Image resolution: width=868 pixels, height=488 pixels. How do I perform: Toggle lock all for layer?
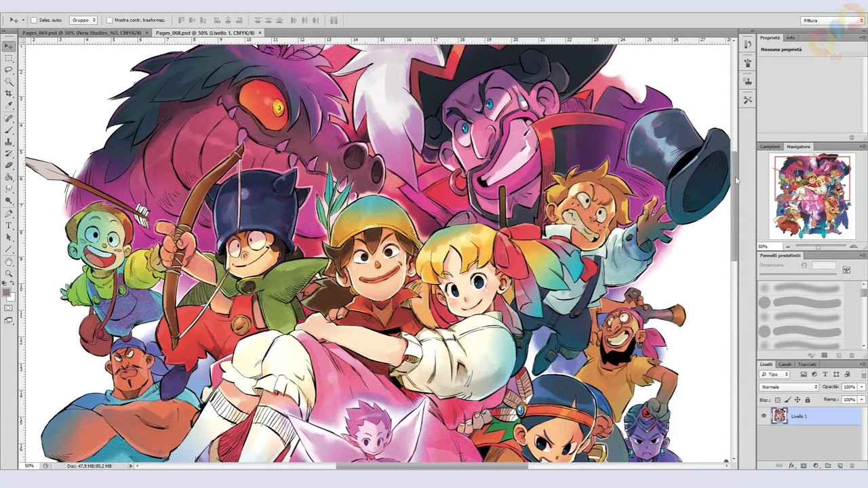(807, 400)
